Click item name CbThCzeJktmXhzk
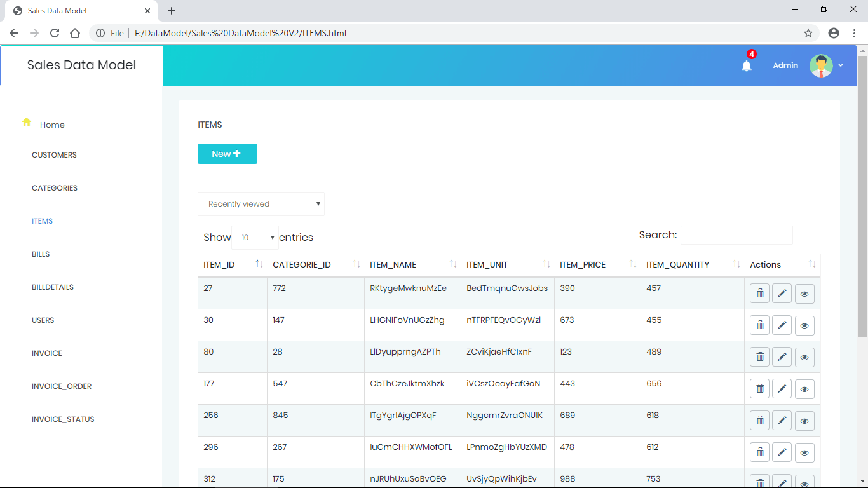This screenshot has height=488, width=868. tap(407, 384)
